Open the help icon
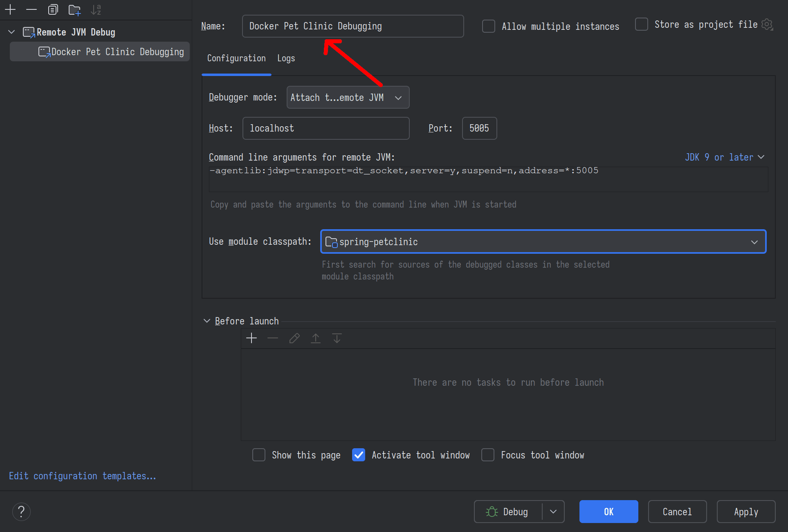The width and height of the screenshot is (788, 532). (21, 511)
